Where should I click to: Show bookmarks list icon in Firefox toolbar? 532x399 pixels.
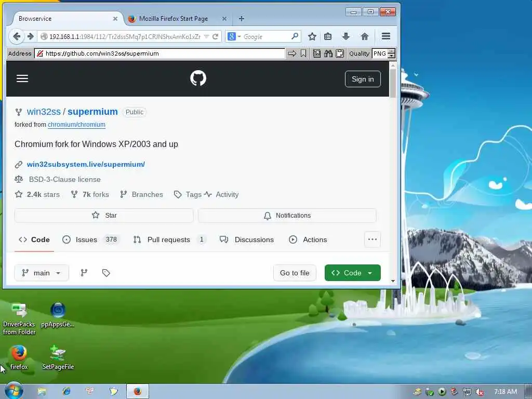click(328, 36)
